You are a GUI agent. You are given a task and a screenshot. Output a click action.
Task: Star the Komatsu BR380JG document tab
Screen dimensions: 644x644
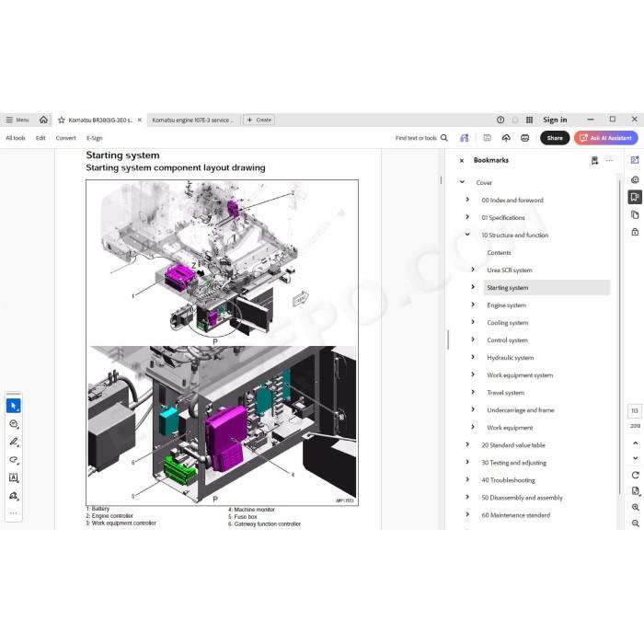click(62, 120)
